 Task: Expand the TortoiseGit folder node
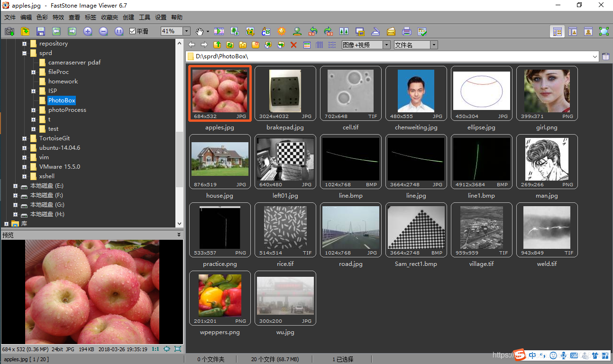point(25,138)
